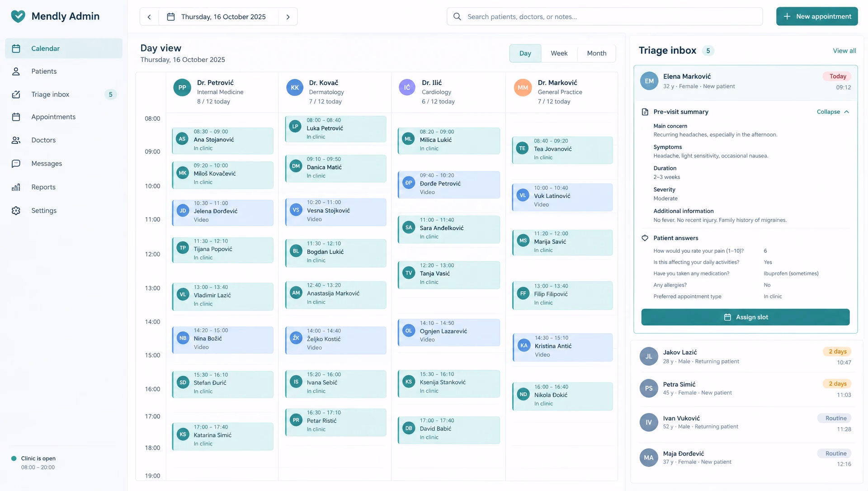The image size is (868, 491).
Task: Click the search patients input field
Action: [x=605, y=17]
